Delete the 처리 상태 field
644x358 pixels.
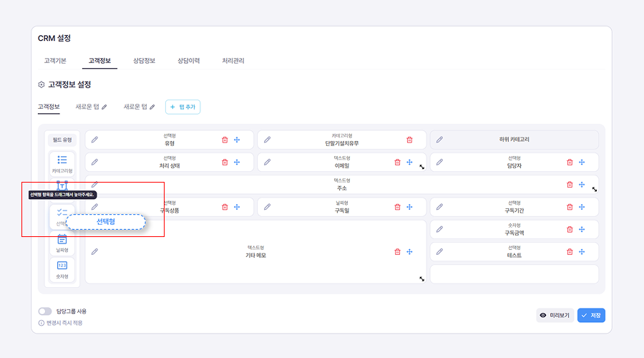225,163
